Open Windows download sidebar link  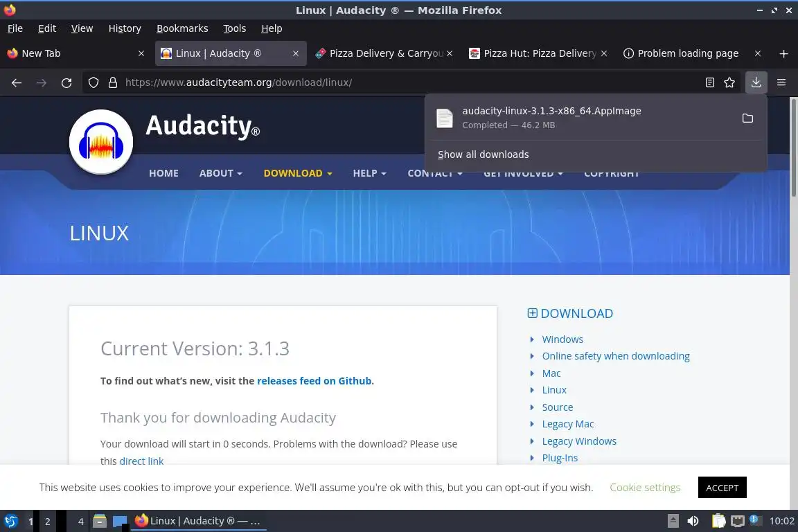(x=562, y=339)
